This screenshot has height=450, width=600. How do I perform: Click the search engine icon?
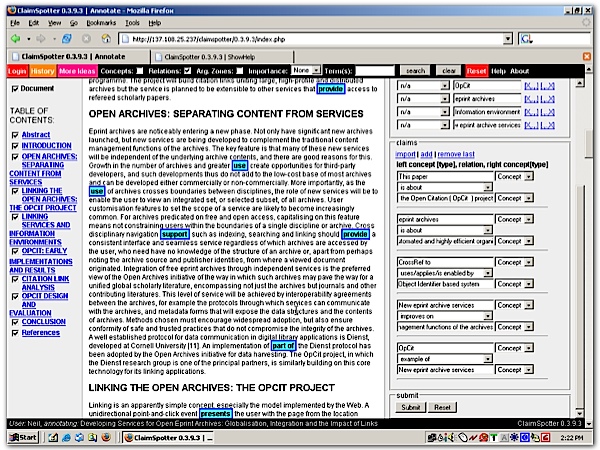pyautogui.click(x=527, y=39)
